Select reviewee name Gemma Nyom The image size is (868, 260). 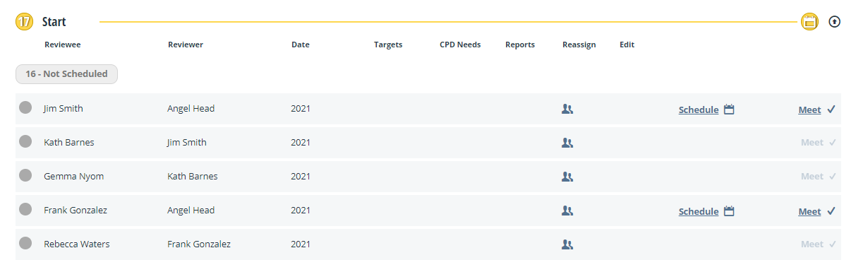pos(74,177)
